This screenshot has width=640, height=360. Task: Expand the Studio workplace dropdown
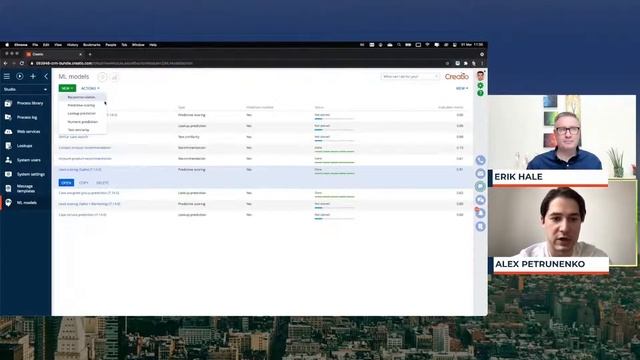point(25,89)
